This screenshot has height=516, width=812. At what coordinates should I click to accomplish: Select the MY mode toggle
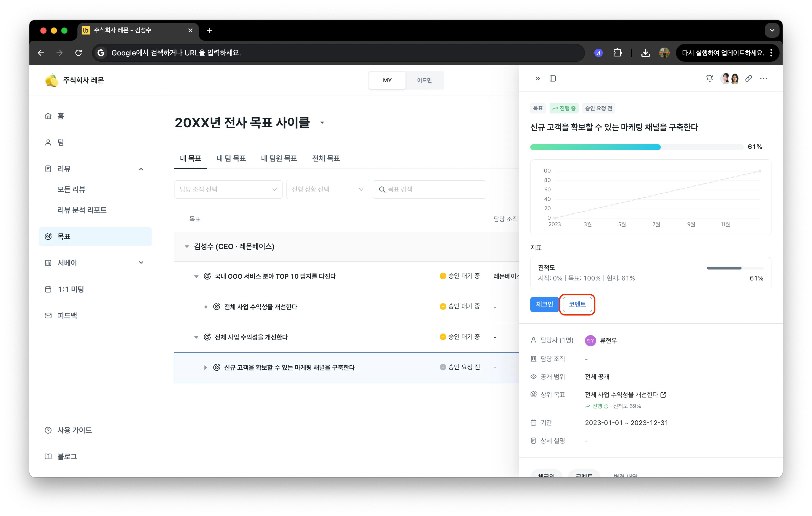387,80
